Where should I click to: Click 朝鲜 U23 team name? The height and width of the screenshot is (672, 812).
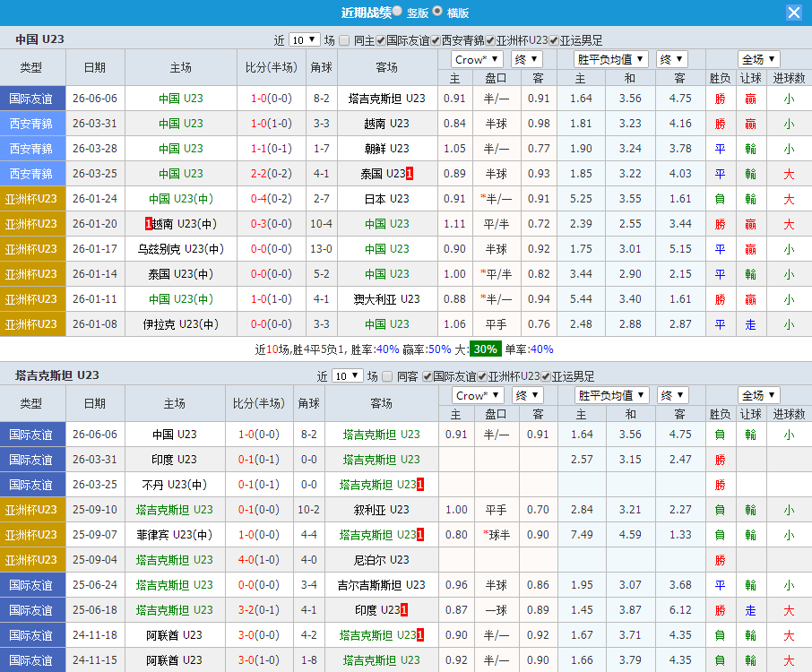coord(387,149)
